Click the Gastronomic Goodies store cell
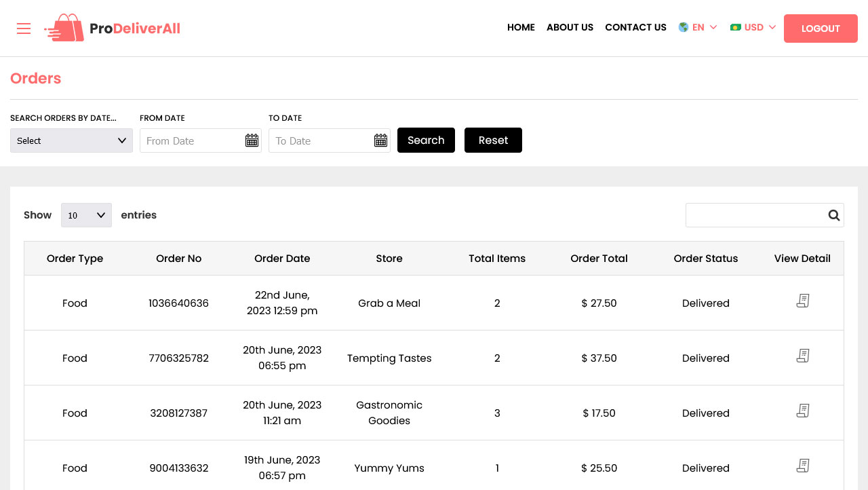This screenshot has height=490, width=868. (389, 413)
